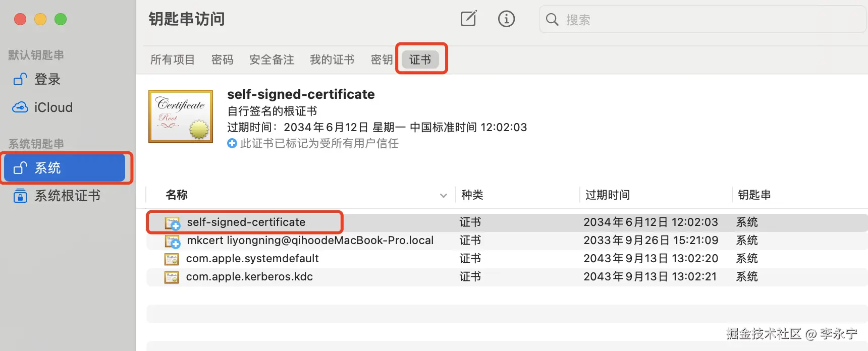Click the certificate icon beside com.apple.systemdefault
Screen dimensions: 868x351
coord(172,259)
